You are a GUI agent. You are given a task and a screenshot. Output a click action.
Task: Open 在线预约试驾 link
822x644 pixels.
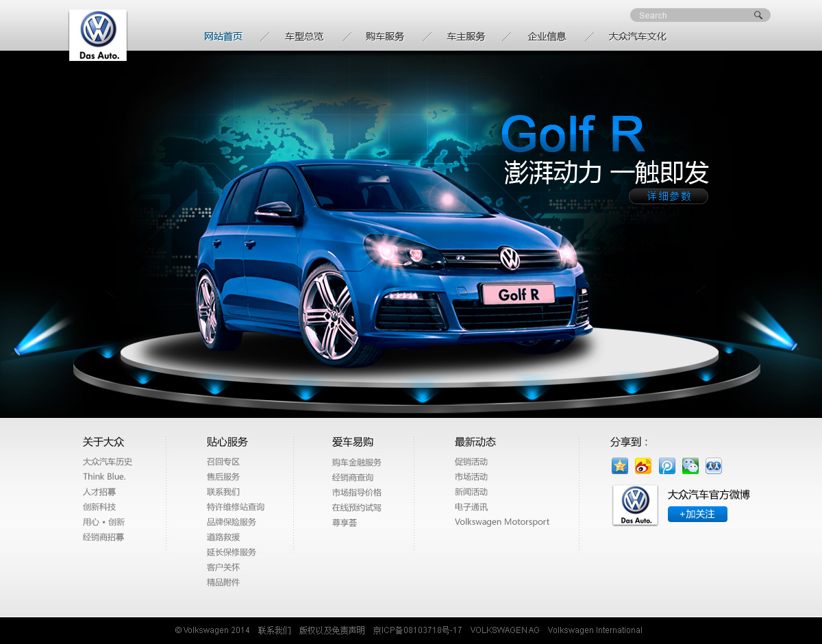coord(357,508)
